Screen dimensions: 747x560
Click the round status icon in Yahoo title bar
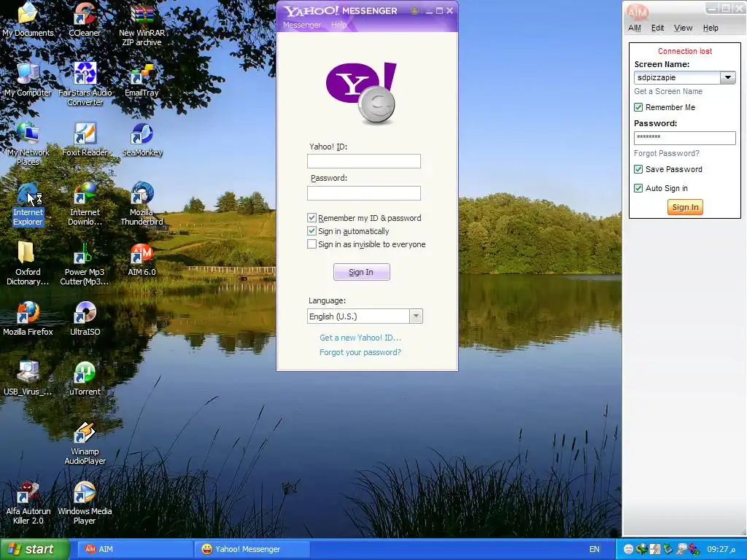click(x=414, y=10)
